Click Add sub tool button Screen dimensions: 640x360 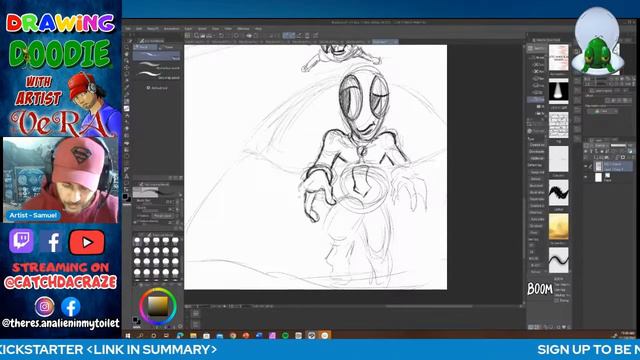pos(157,88)
